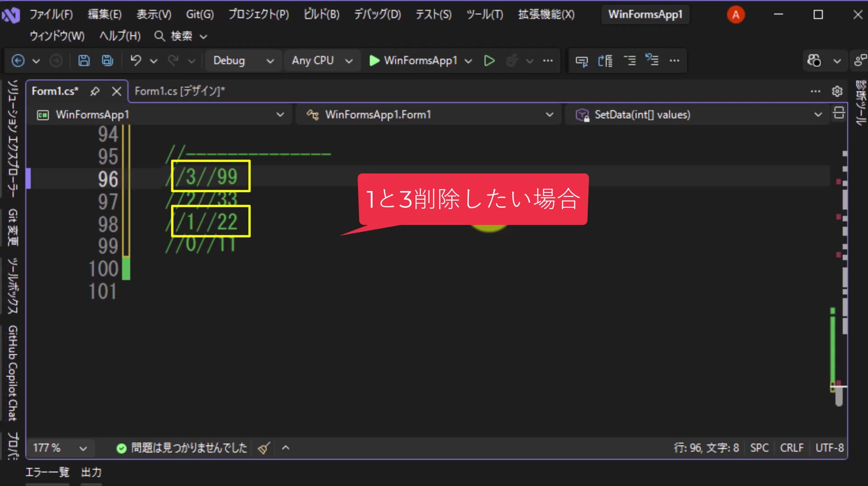Click the Save All icon

(108, 61)
